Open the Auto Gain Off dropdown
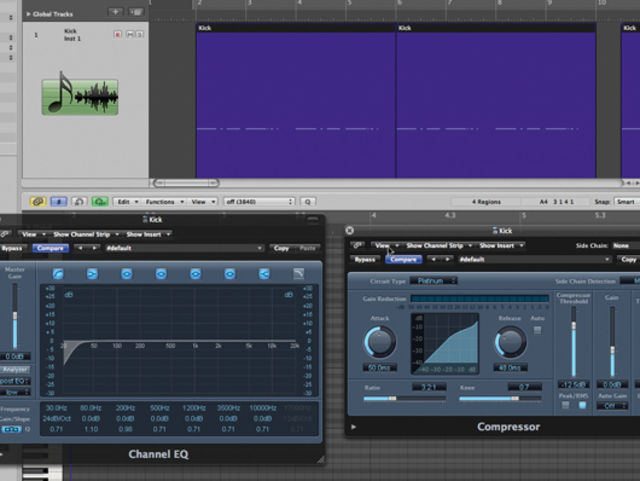This screenshot has height=481, width=640. [611, 406]
